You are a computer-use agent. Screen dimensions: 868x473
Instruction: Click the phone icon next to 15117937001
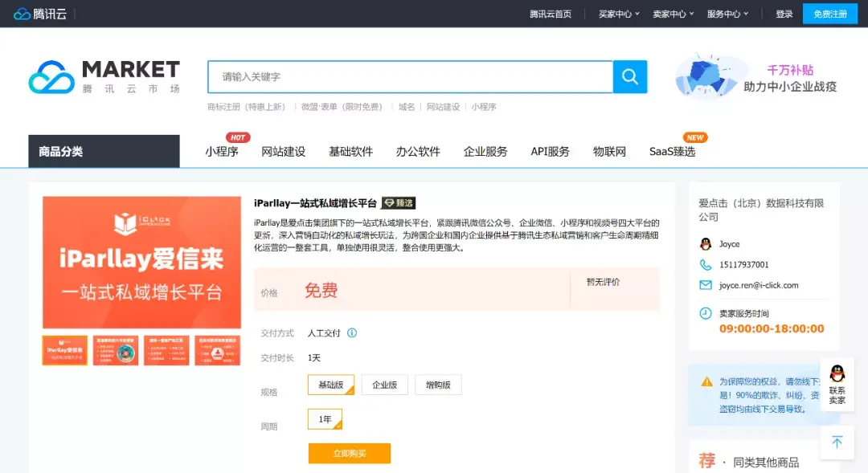705,264
